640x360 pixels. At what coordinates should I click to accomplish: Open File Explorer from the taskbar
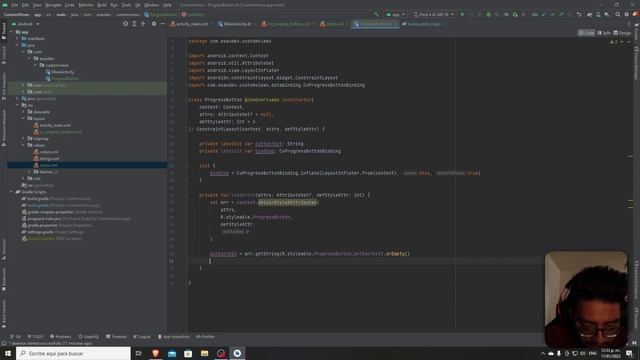pos(204,353)
